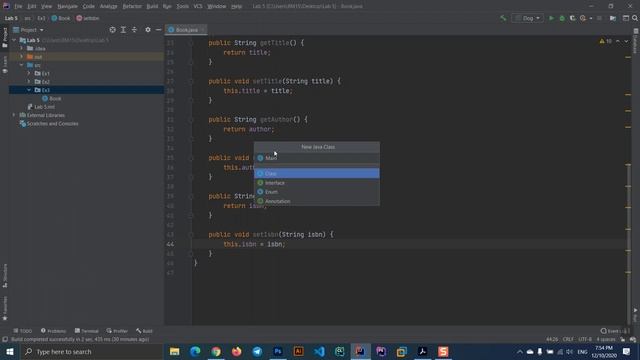Select the Book.java editor tab
Viewport: 640px width, 360px height.
[x=186, y=30]
